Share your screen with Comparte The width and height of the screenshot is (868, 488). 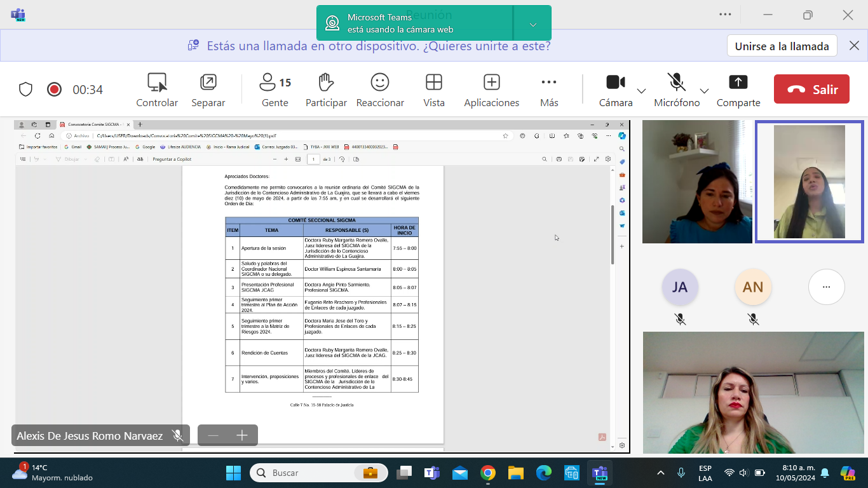point(738,90)
